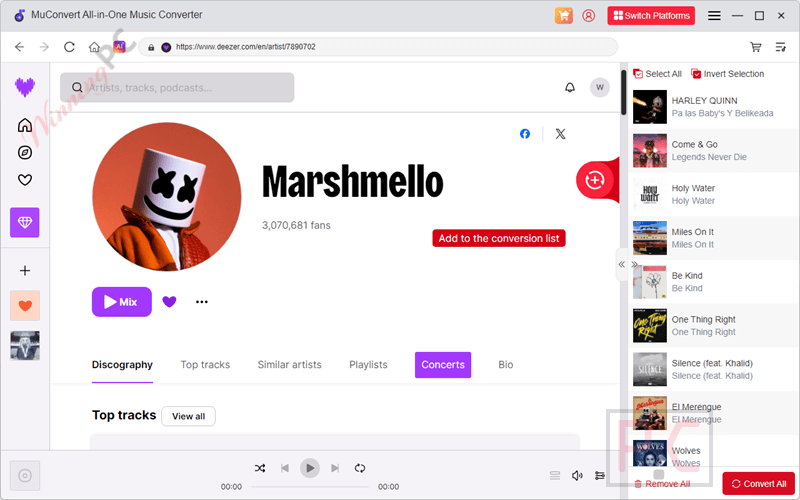Image resolution: width=800 pixels, height=500 pixels.
Task: Open notifications bell icon
Action: click(x=570, y=87)
